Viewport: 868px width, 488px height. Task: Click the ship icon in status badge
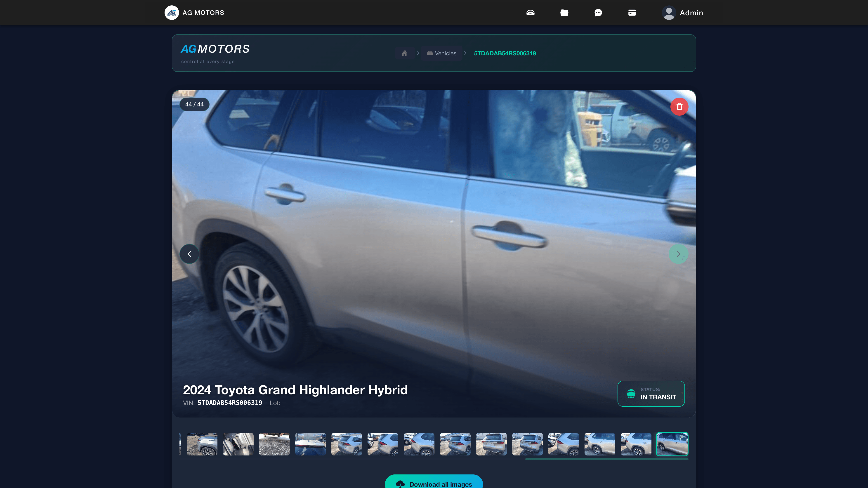coord(631,393)
